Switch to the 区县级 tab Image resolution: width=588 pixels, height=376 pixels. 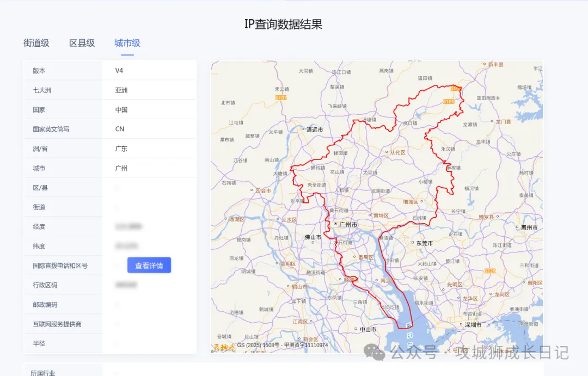click(82, 43)
